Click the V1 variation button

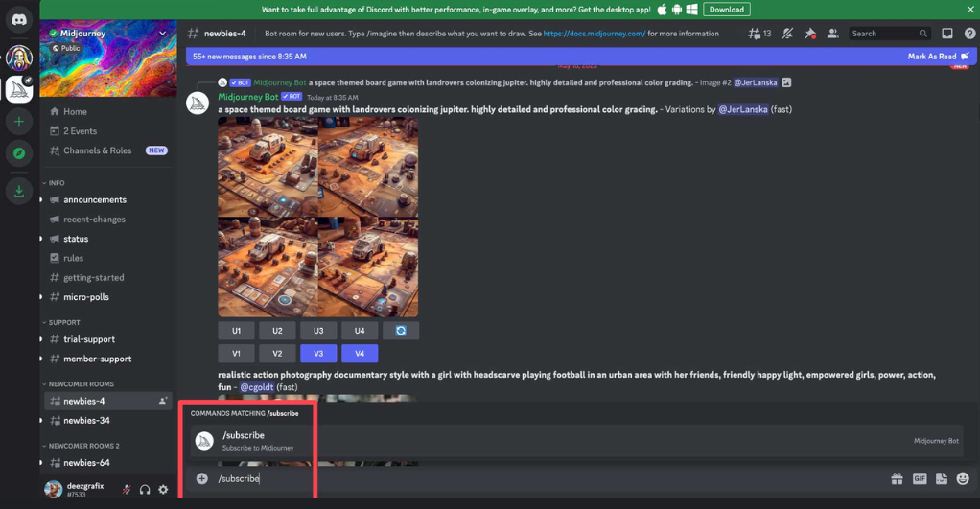(x=236, y=354)
